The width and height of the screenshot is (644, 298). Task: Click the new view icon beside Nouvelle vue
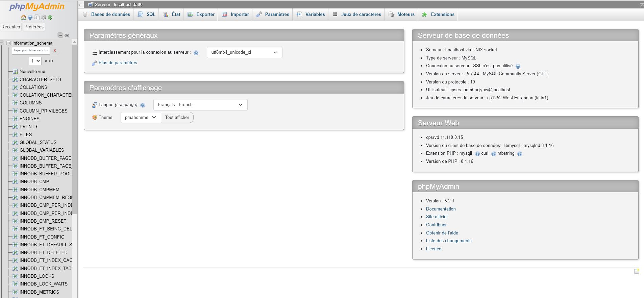click(15, 71)
